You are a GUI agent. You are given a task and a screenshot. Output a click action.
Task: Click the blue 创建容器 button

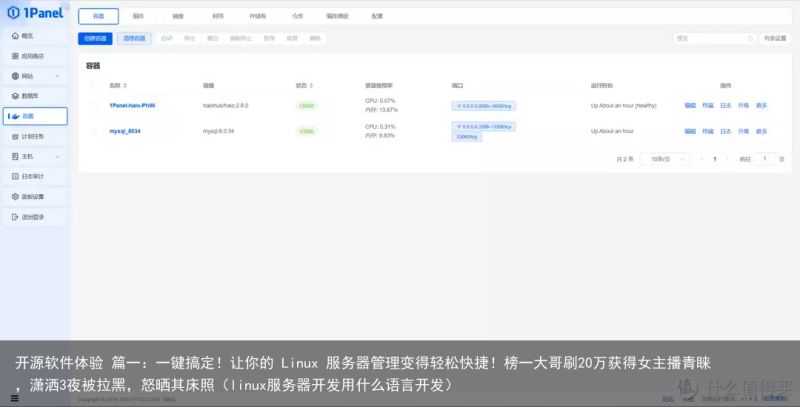point(95,38)
